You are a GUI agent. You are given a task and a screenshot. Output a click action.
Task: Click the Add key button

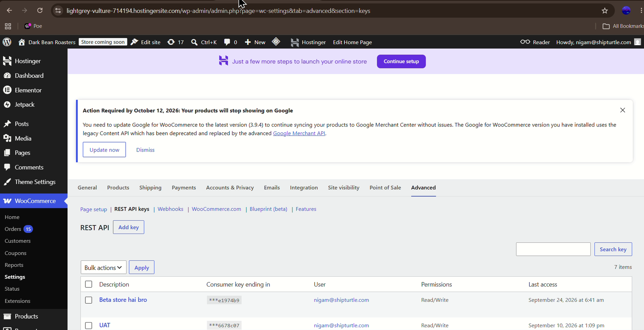[128, 227]
